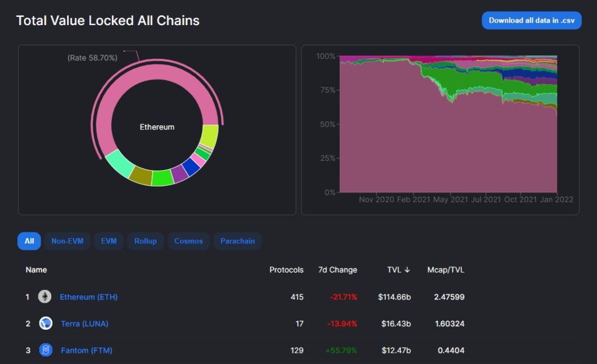Click the Ethereum chain logo icon
597x364 pixels.
click(x=44, y=296)
